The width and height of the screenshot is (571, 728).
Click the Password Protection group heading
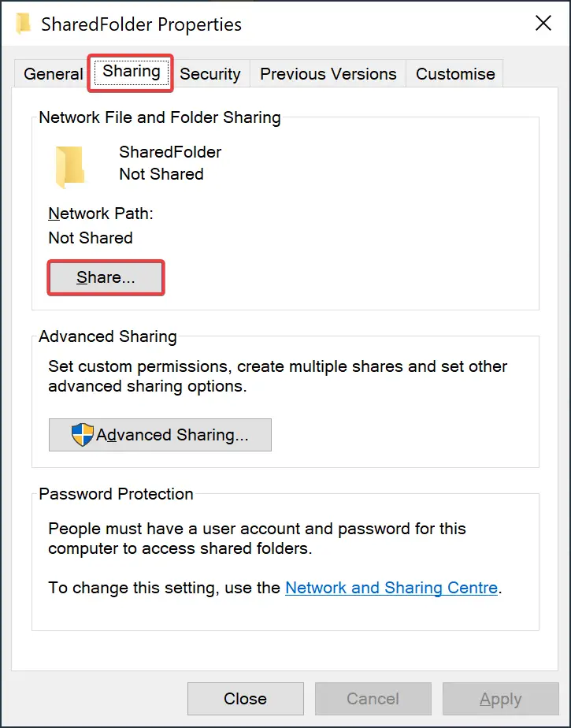pos(116,494)
